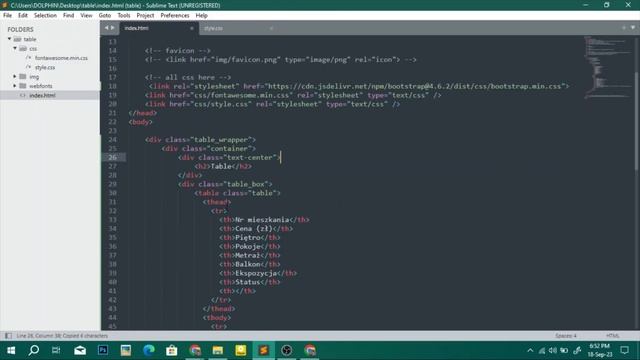Open style.css file in sidebar
Screen dimensions: 640x360
click(x=45, y=67)
